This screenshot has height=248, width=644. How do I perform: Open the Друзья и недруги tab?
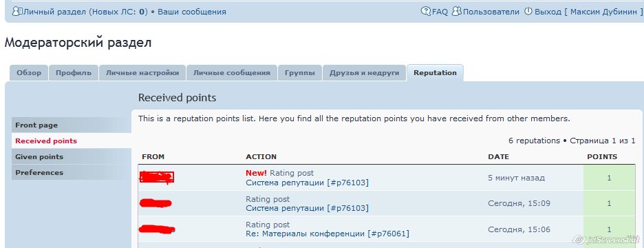(x=364, y=73)
